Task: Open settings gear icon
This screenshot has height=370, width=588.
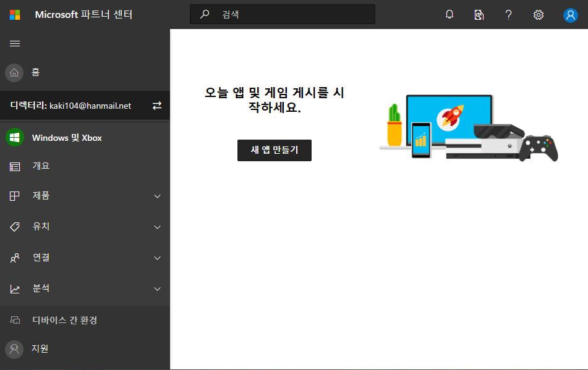Action: point(539,15)
